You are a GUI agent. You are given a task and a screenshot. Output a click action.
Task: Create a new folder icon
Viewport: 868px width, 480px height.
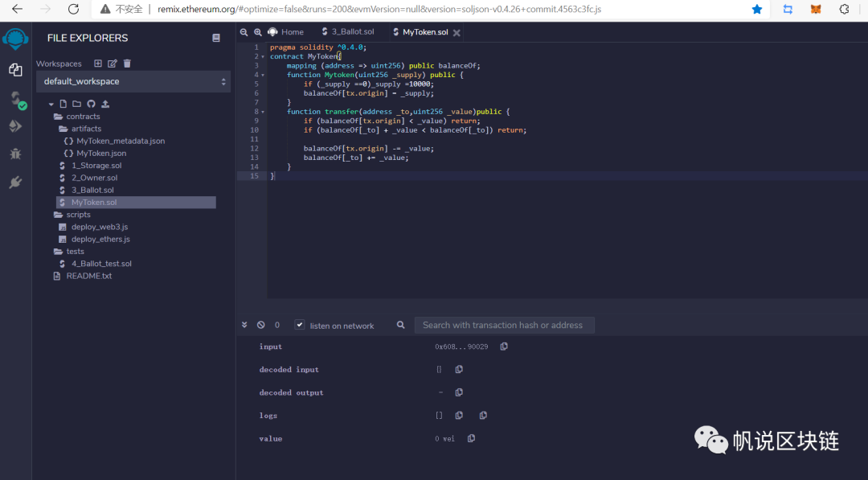(76, 104)
